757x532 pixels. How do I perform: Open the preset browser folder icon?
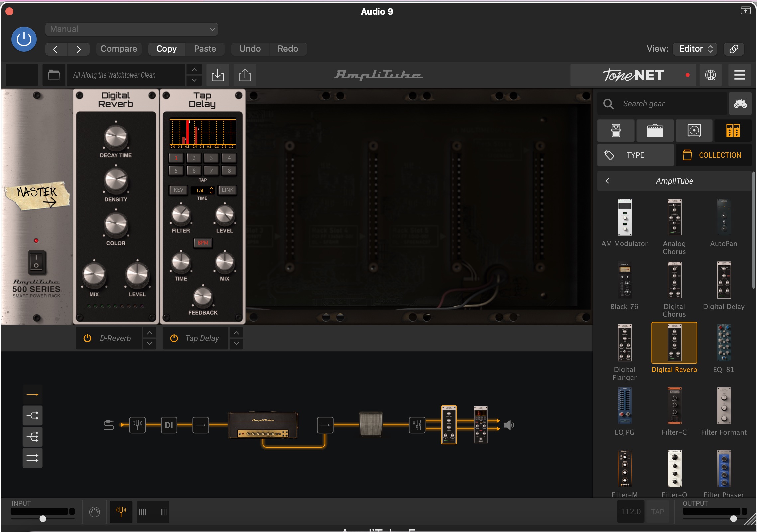(x=54, y=75)
